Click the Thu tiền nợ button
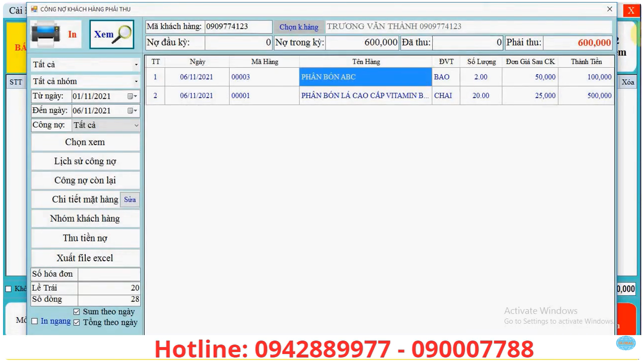This screenshot has width=644, height=362. pyautogui.click(x=85, y=238)
